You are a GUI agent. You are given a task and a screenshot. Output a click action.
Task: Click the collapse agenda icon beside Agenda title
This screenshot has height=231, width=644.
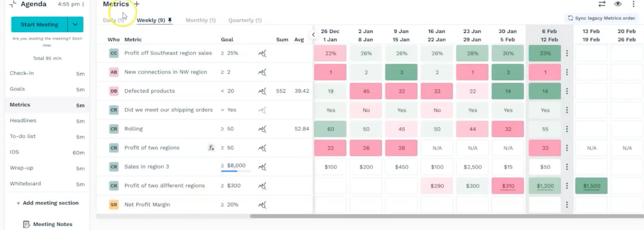tap(13, 4)
